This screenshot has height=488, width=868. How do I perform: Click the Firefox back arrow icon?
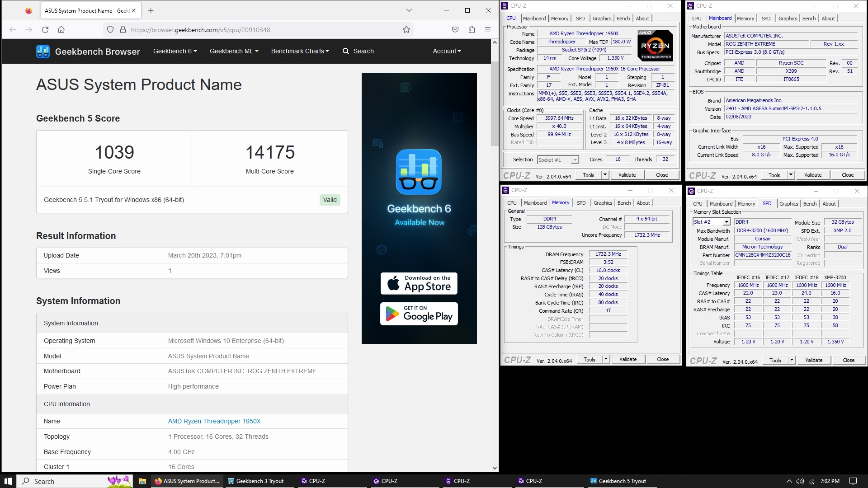[13, 30]
